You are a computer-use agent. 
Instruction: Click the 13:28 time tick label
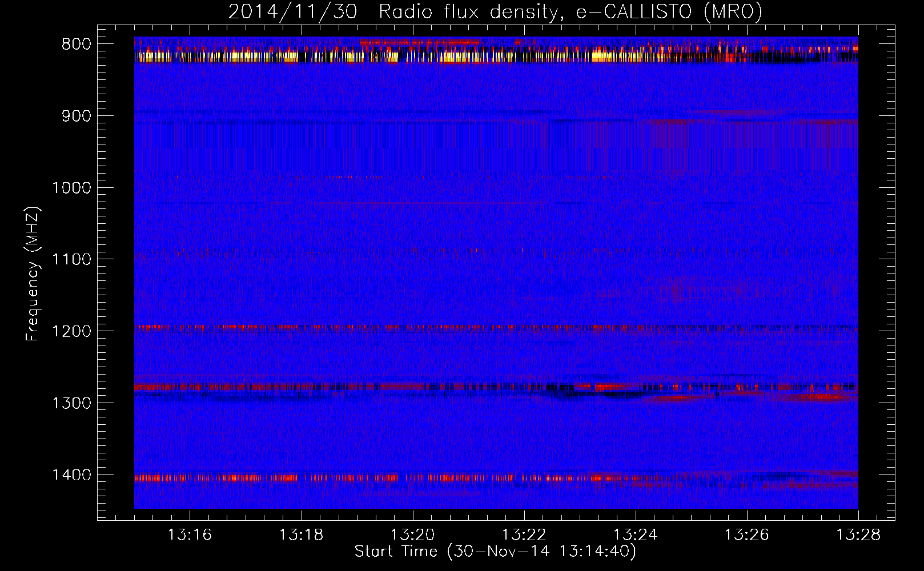[858, 535]
